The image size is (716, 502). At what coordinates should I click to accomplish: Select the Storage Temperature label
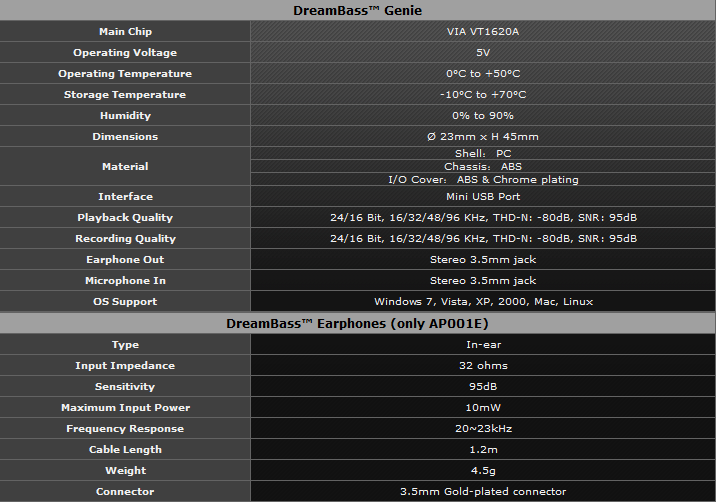click(x=125, y=95)
